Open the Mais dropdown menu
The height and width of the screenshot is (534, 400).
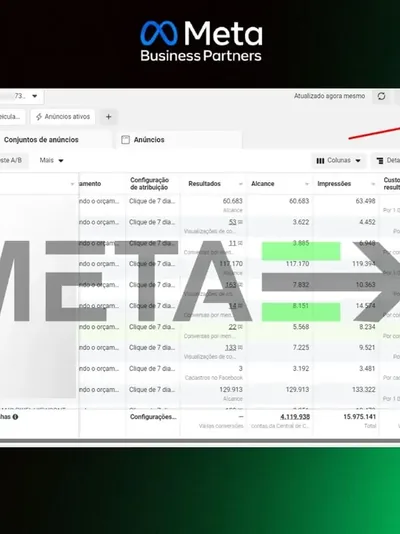pyautogui.click(x=51, y=160)
